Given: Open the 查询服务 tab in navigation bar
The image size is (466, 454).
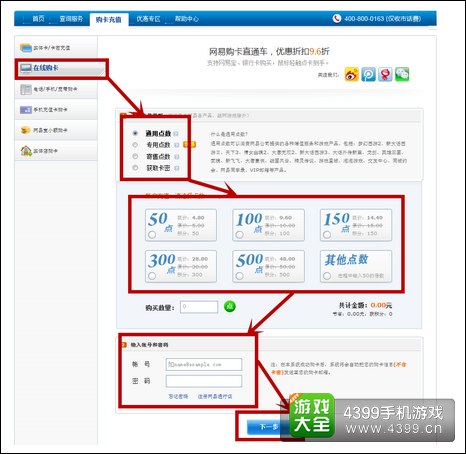Looking at the screenshot, I should pos(71,19).
